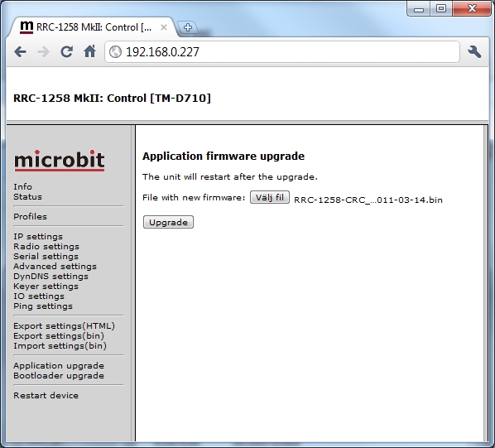Screen dimensions: 495x448
Task: Click the globe site icon in address bar
Action: 115,52
